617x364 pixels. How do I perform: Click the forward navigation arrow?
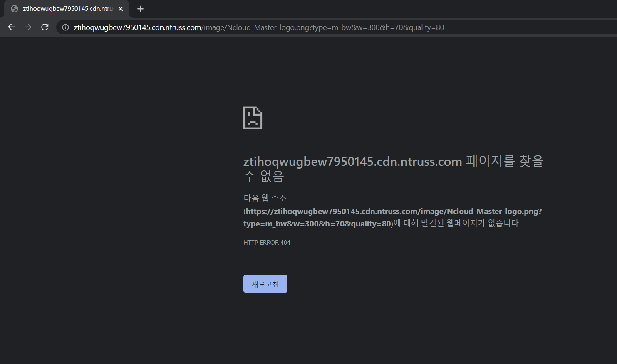(27, 27)
